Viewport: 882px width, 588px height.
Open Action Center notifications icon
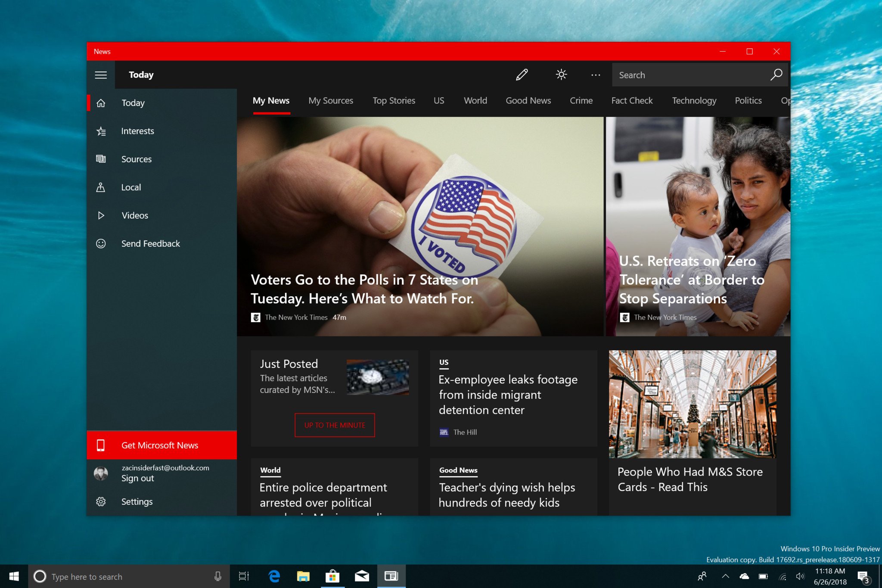pyautogui.click(x=863, y=576)
